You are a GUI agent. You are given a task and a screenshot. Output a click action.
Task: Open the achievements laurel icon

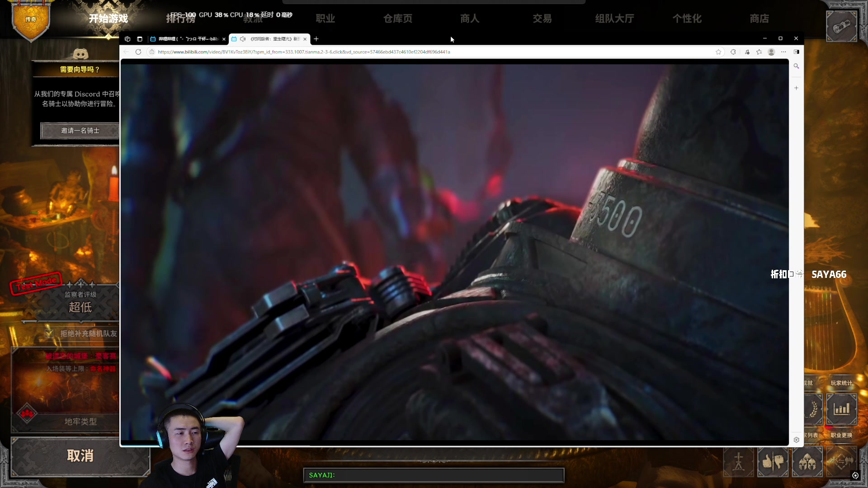(x=813, y=409)
